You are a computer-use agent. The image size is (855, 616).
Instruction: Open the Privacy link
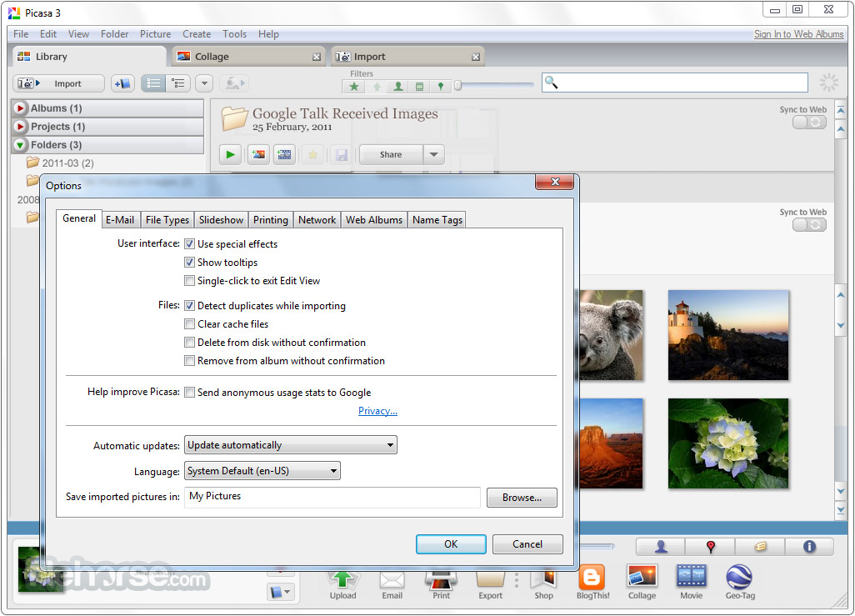point(377,411)
